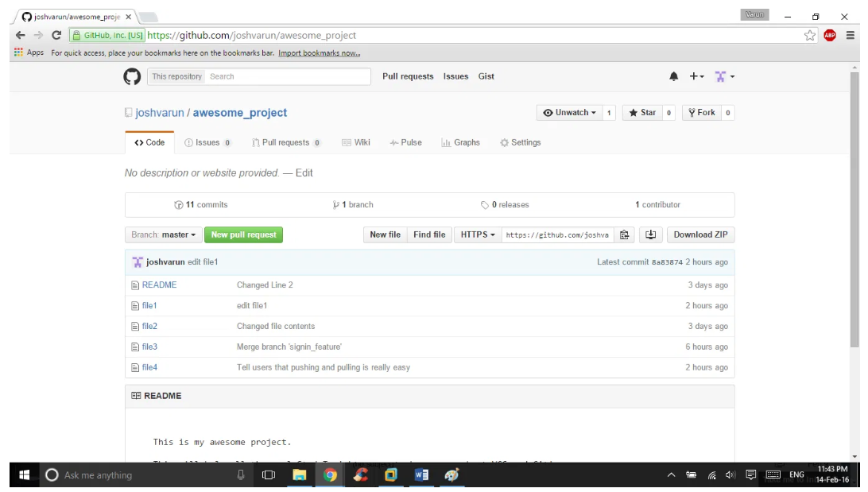Open the notifications bell
Image resolution: width=868 pixels, height=492 pixels.
(674, 76)
